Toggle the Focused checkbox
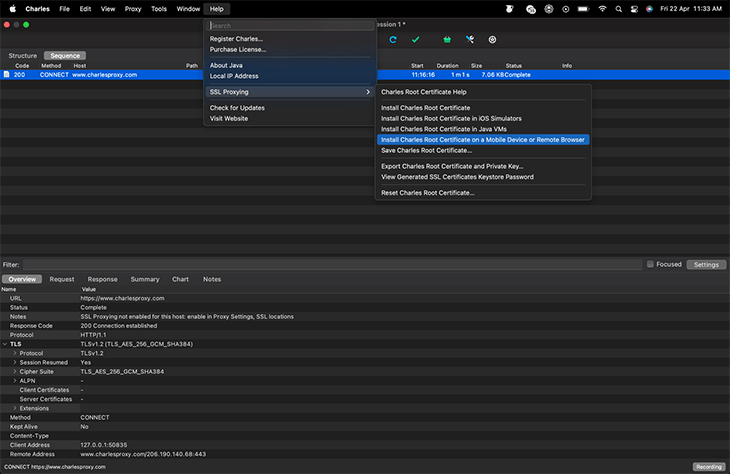Screen dimensions: 730x474 (650, 265)
